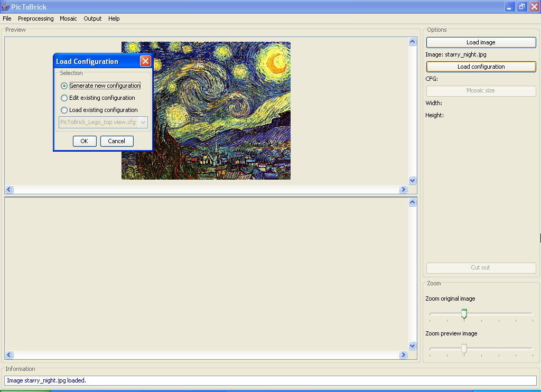
Task: Click down scroll arrow of bottom preview
Action: point(413,346)
